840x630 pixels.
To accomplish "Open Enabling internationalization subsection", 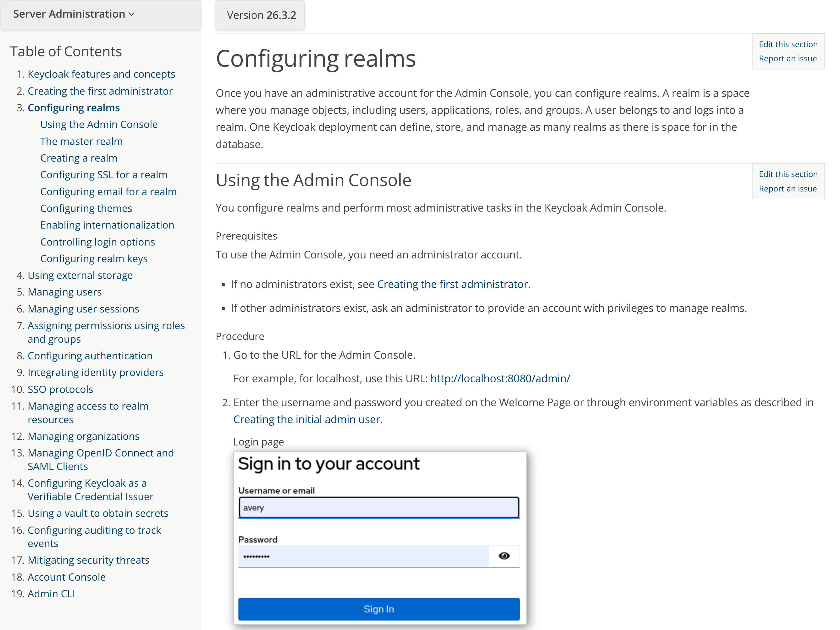I will coord(107,225).
